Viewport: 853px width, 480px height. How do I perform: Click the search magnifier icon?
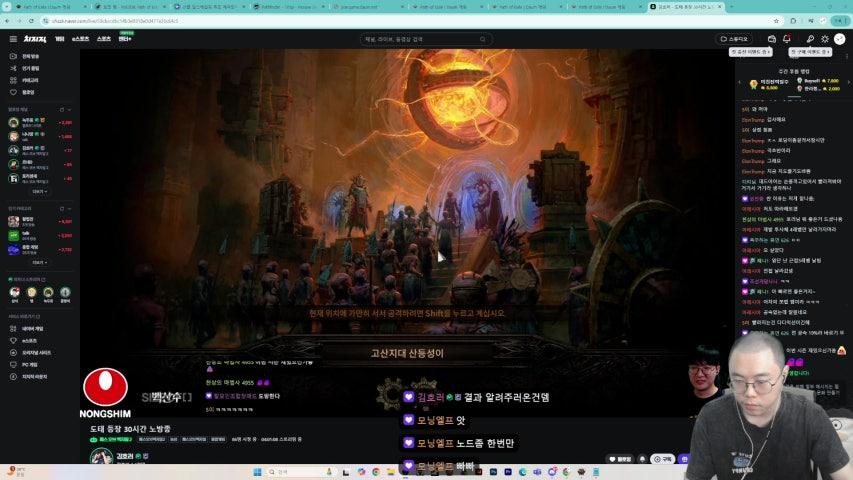483,39
